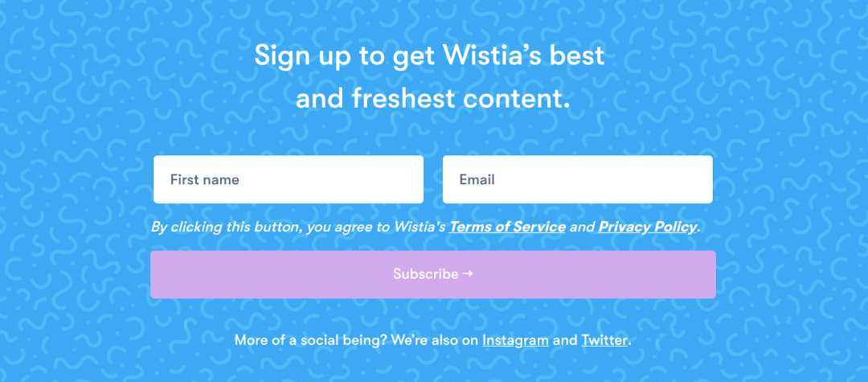Viewport: 868px width, 382px height.
Task: Click the 'First name' placeholder text
Action: [x=204, y=180]
